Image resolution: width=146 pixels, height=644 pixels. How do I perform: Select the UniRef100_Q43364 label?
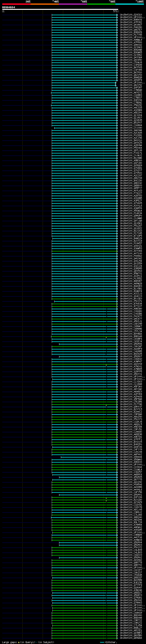tap(131, 57)
